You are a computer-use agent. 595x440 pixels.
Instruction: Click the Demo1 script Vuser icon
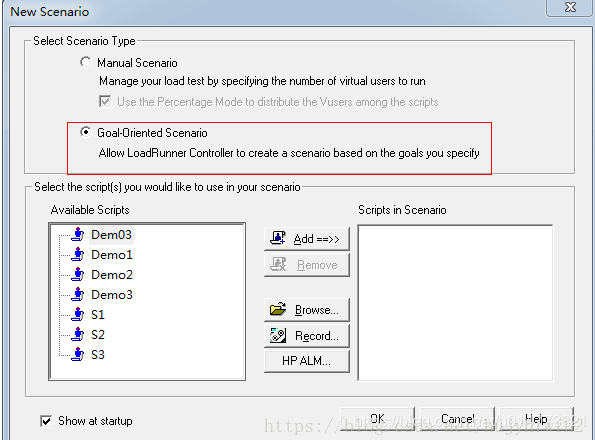point(78,255)
